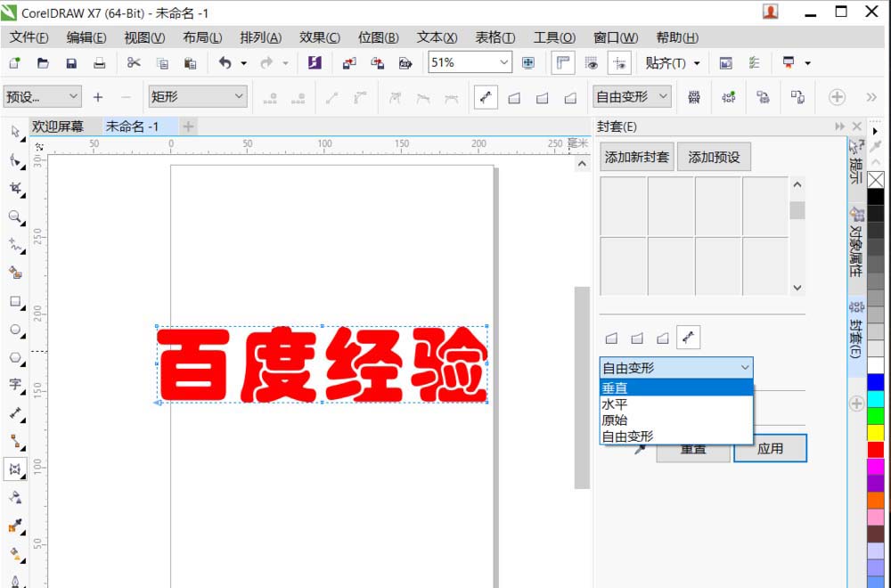The image size is (891, 588).
Task: Switch to the 欢迎屏幕 tab
Action: pos(57,127)
